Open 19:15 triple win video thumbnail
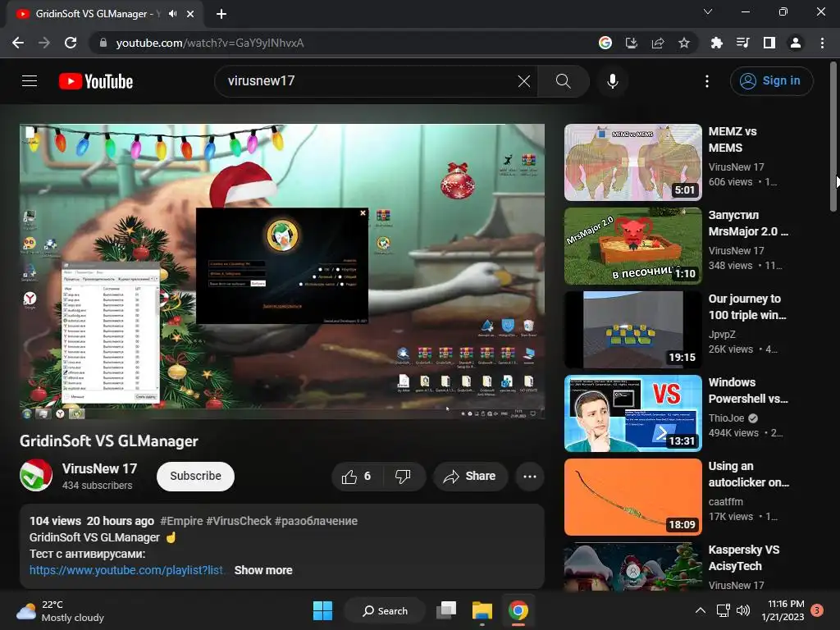The image size is (840, 630). coord(633,330)
